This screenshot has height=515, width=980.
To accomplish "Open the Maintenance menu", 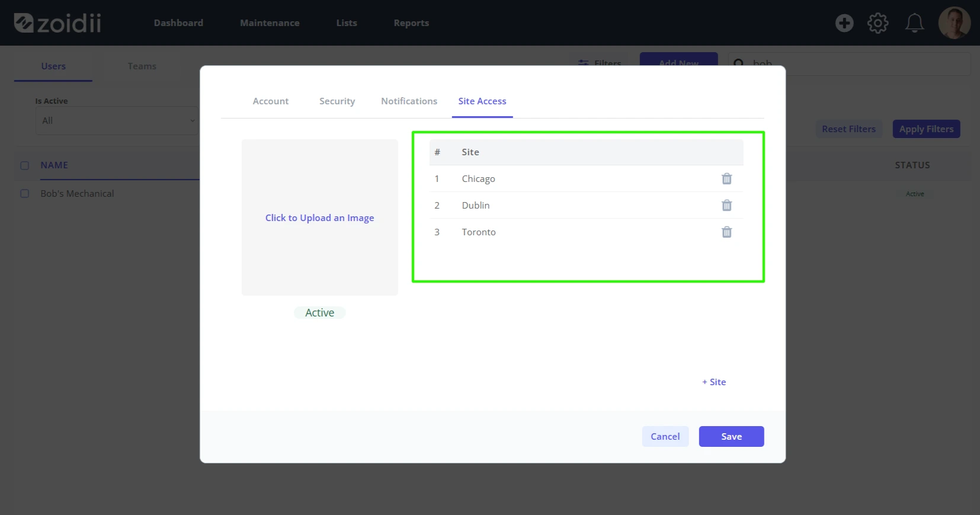I will [270, 23].
